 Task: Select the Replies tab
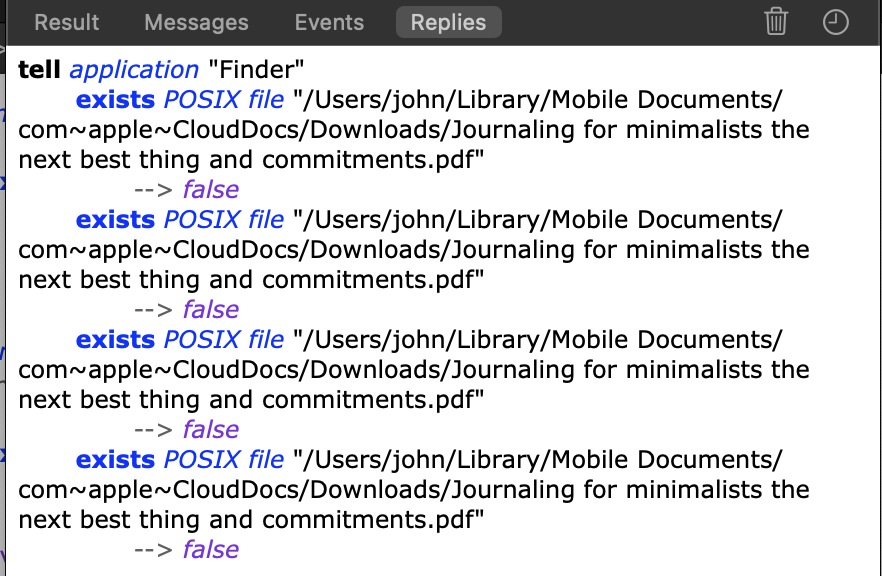448,22
